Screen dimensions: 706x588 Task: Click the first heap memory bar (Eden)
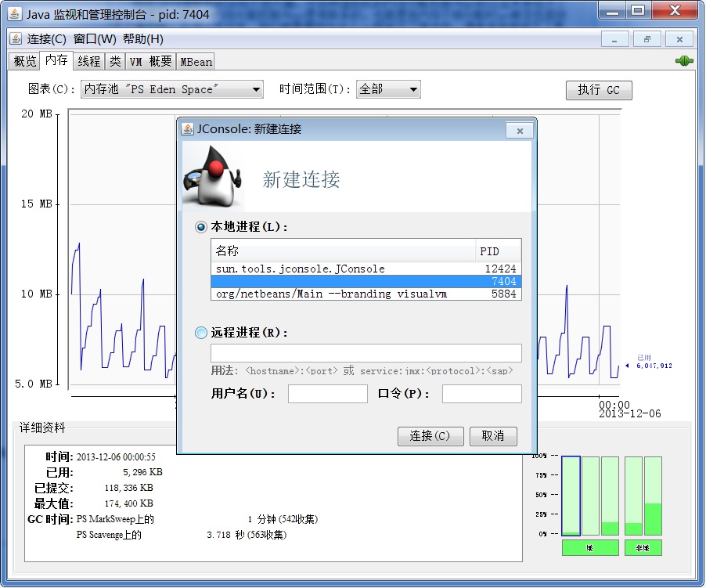point(571,496)
